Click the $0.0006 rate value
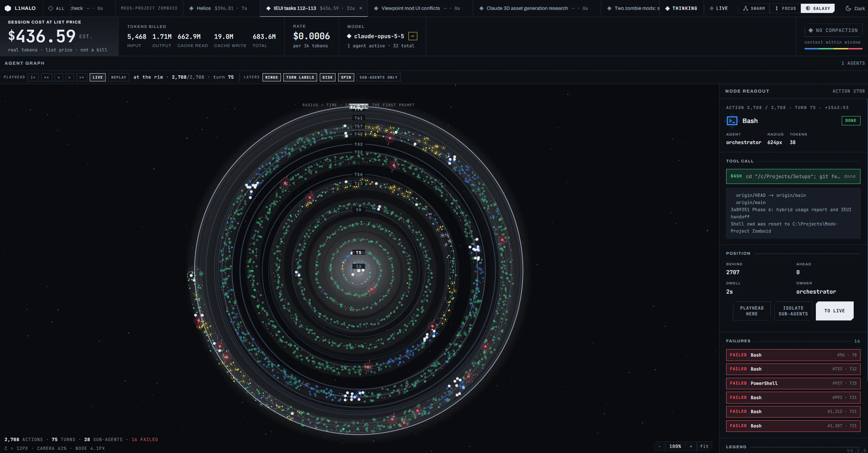868x453 pixels. coord(311,36)
